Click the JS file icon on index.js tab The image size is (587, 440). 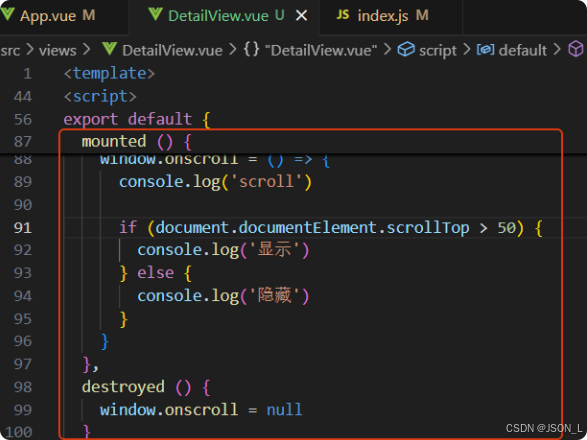click(343, 15)
